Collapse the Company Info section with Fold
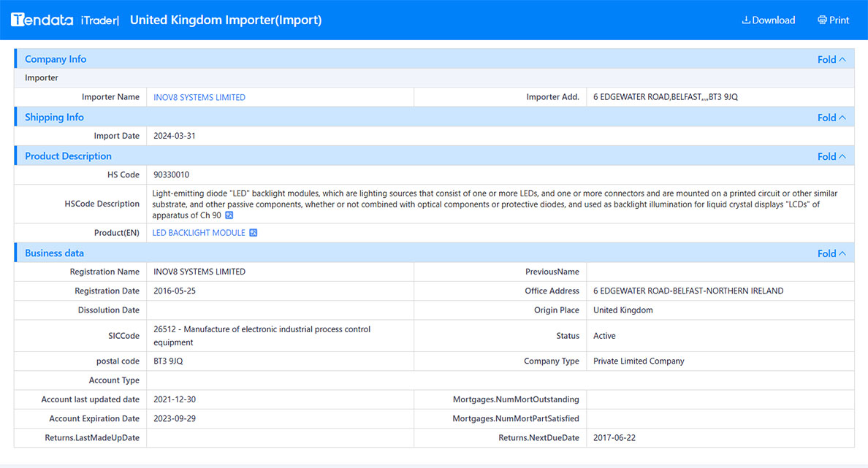 (831, 59)
